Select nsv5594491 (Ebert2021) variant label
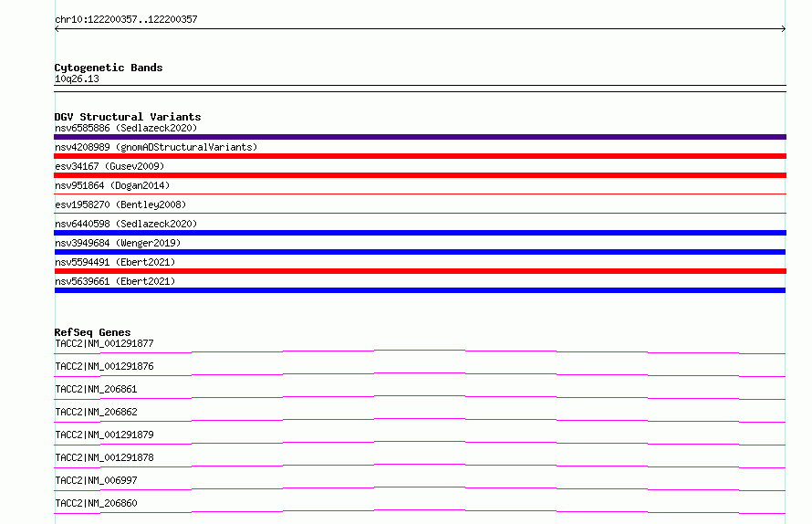 [x=115, y=262]
